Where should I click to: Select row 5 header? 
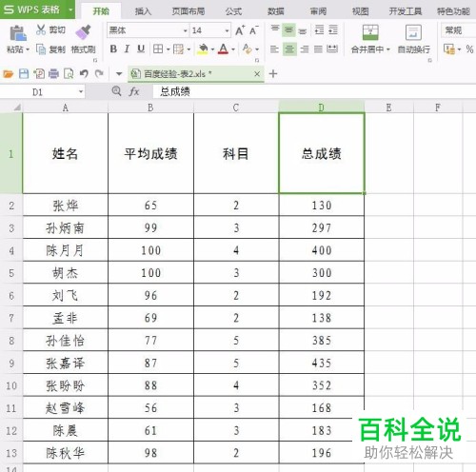pyautogui.click(x=11, y=273)
